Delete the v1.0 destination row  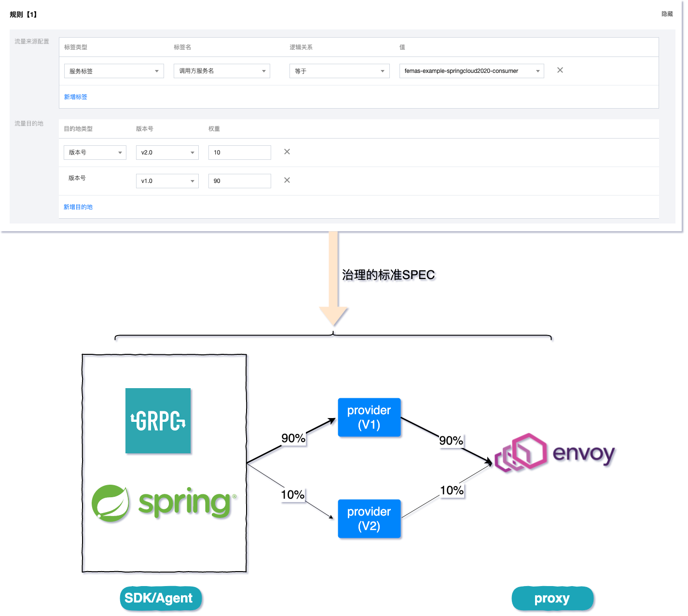(x=287, y=180)
